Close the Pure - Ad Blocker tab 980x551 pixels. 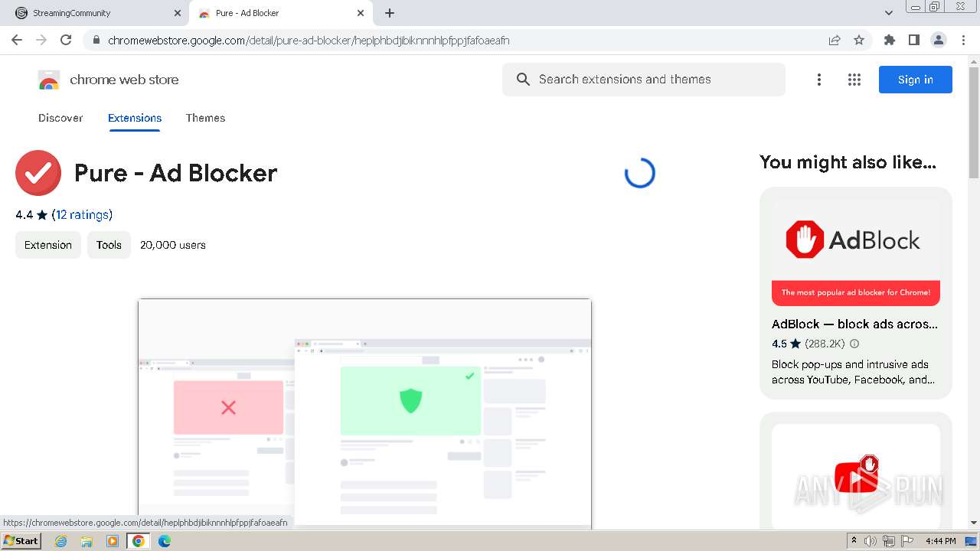coord(361,13)
